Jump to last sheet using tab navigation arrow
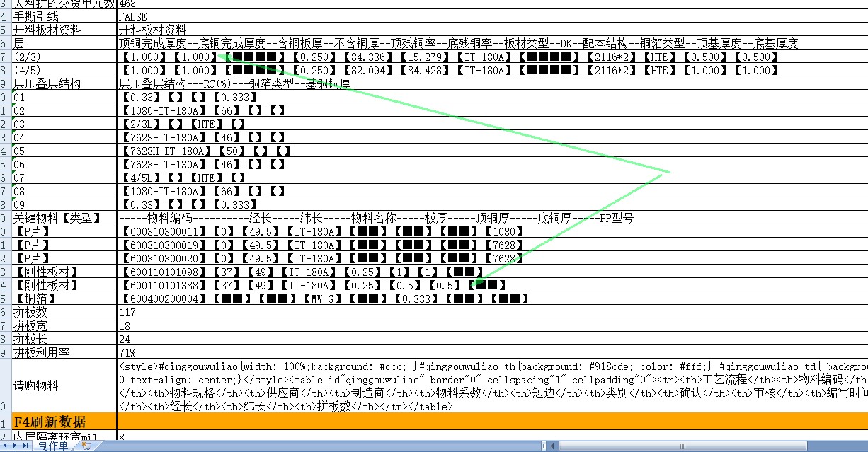Viewport: 868px width, 452px height. [25, 446]
